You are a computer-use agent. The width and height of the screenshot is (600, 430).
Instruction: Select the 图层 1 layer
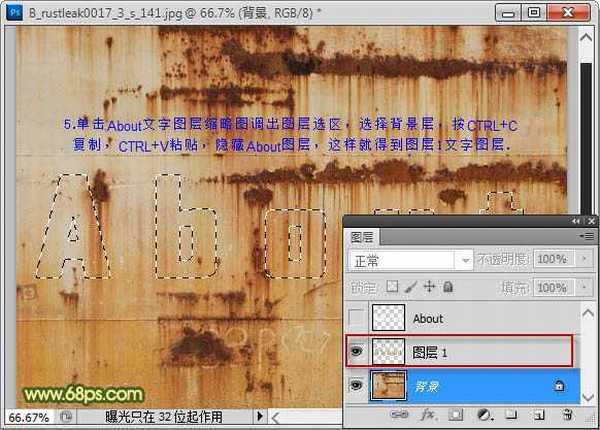(x=463, y=351)
